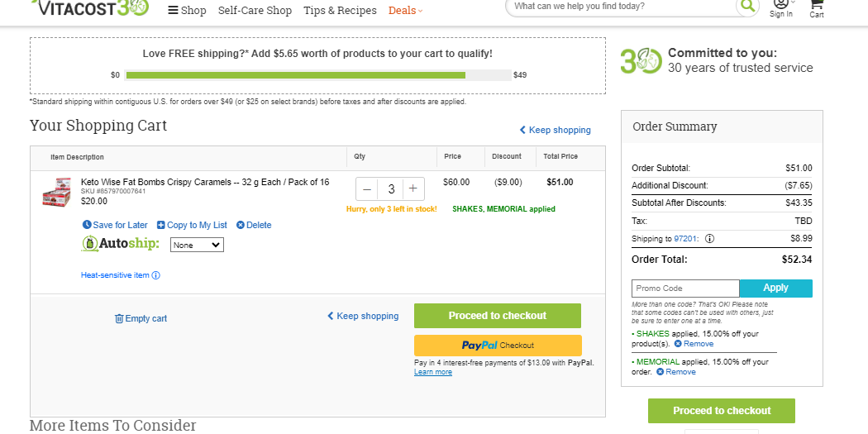Click Copy to My List link
Screen dimensions: 868x434
pos(192,226)
